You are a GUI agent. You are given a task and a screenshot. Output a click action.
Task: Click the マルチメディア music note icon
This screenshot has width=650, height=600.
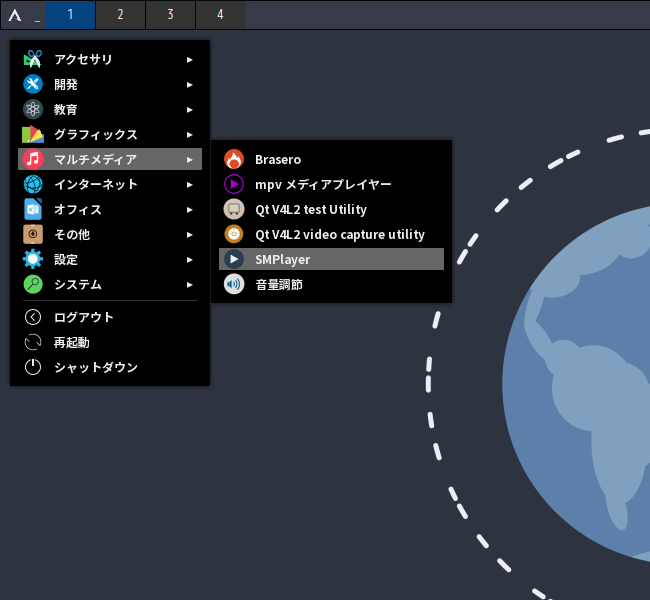(33, 159)
